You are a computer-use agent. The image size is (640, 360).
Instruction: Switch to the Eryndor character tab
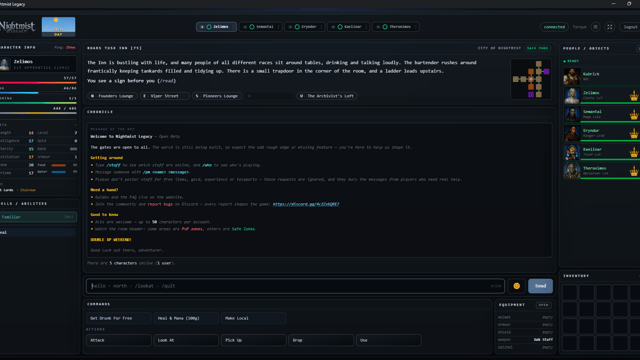pyautogui.click(x=304, y=27)
